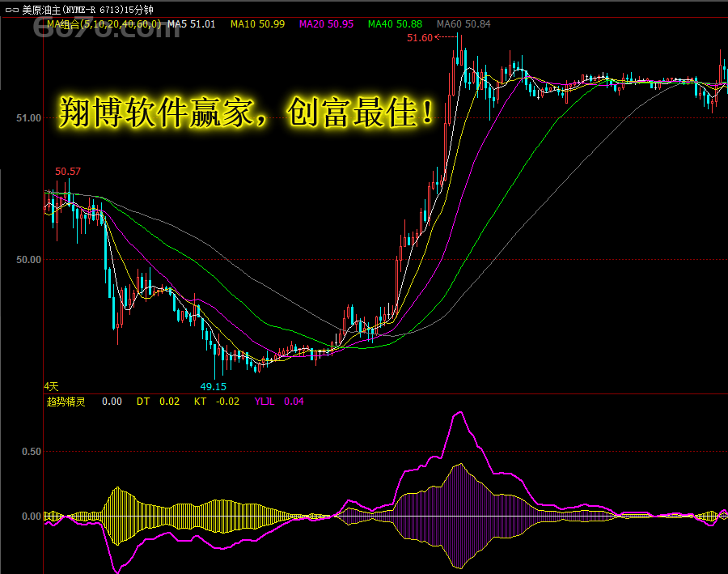
Task: Select the 趋势精灵 indicator name
Action: click(x=66, y=402)
